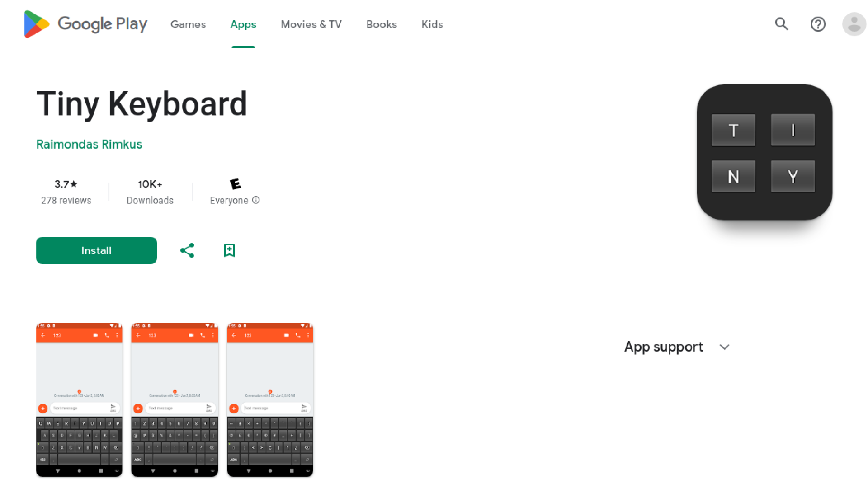
Task: Open Google Play search
Action: click(782, 24)
